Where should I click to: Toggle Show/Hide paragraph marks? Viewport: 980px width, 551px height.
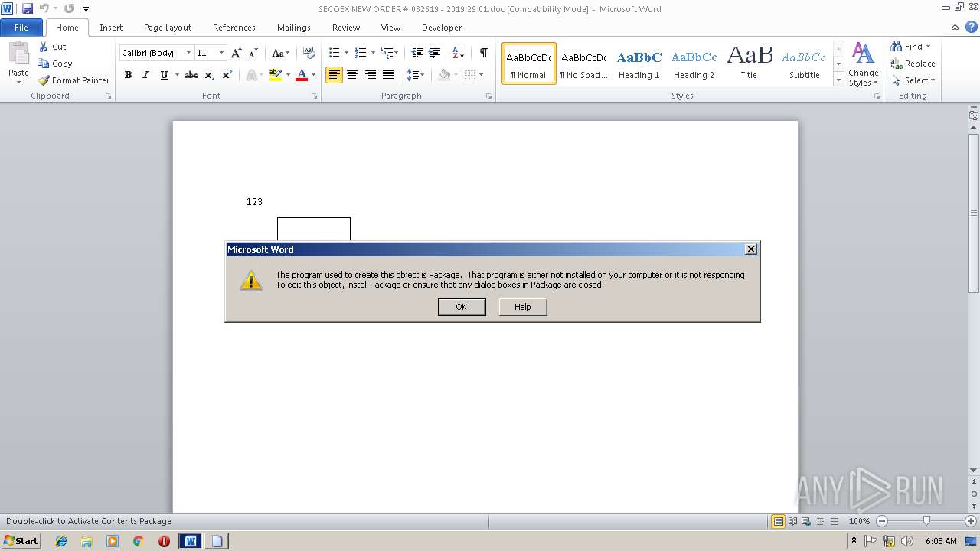coord(483,53)
